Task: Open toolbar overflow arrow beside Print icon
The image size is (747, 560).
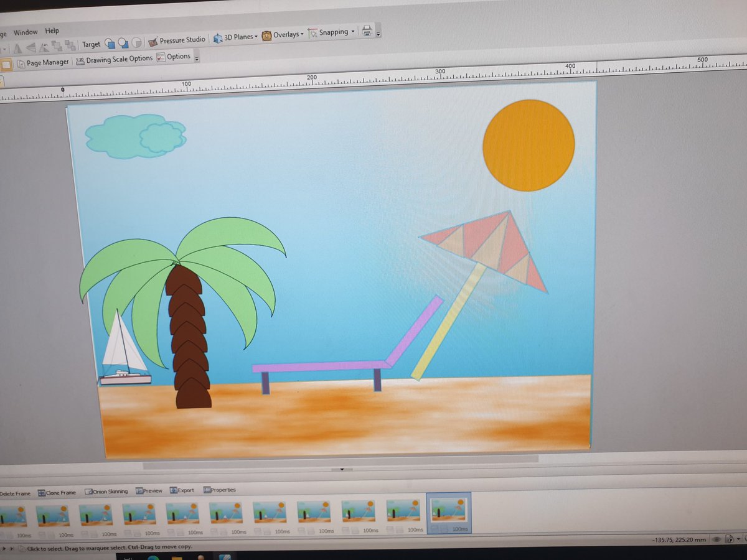Action: (378, 32)
